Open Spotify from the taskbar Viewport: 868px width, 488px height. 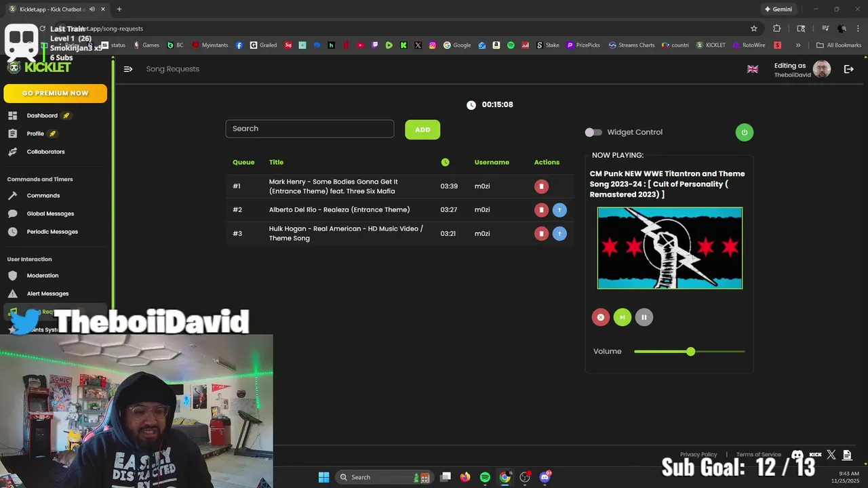tap(485, 477)
